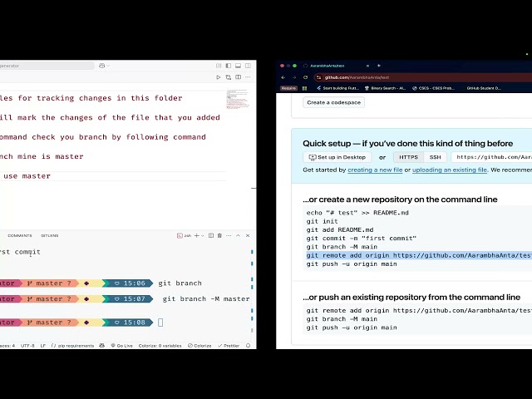This screenshot has width=532, height=399.
Task: Reload the GitHub page
Action: tap(305, 77)
